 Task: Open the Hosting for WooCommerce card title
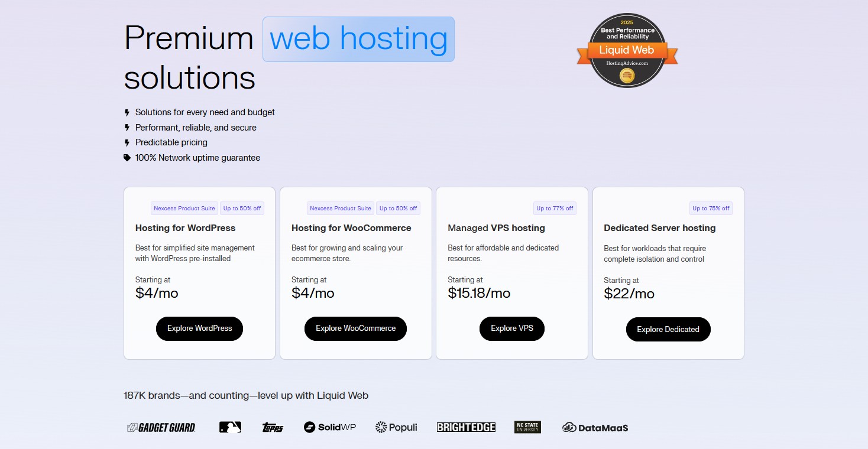coord(351,227)
